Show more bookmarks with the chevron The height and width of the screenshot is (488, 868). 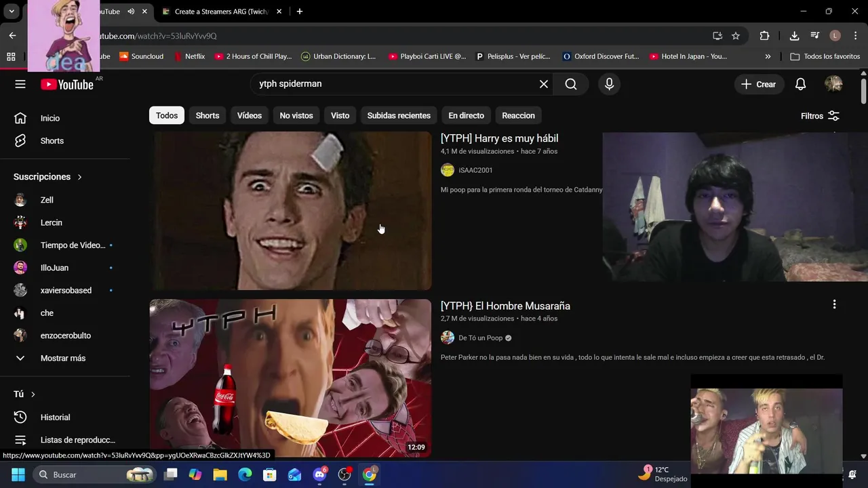(x=768, y=56)
